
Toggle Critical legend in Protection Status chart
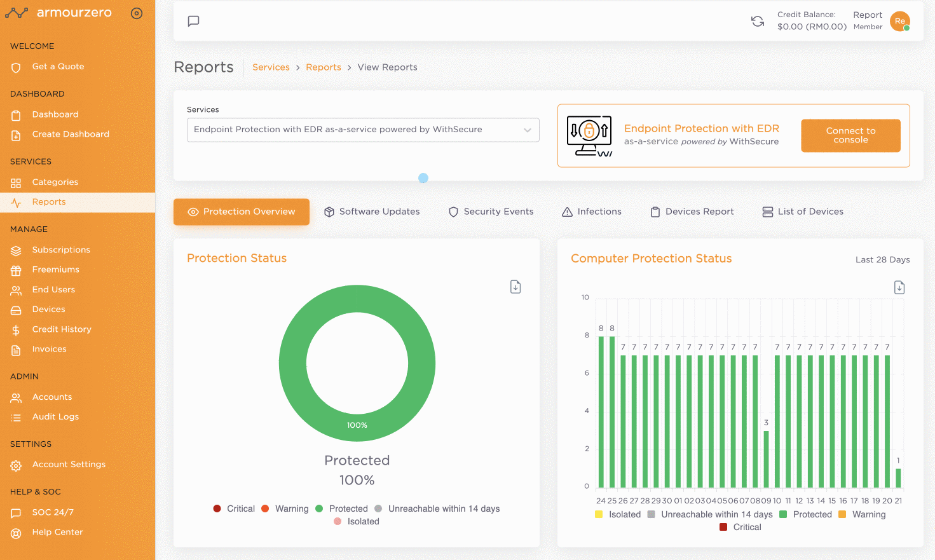234,509
